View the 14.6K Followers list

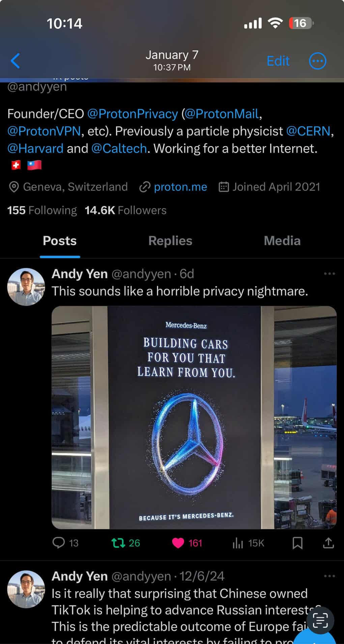[125, 211]
